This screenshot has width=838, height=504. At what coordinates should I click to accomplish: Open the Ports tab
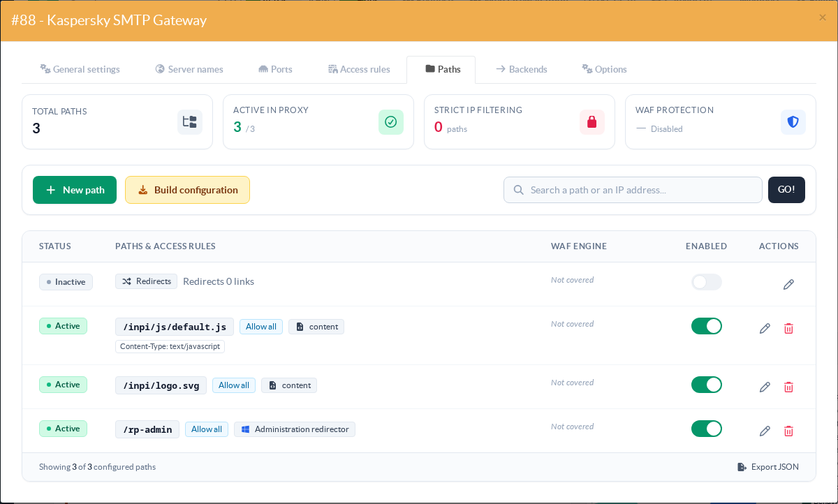[x=275, y=69]
